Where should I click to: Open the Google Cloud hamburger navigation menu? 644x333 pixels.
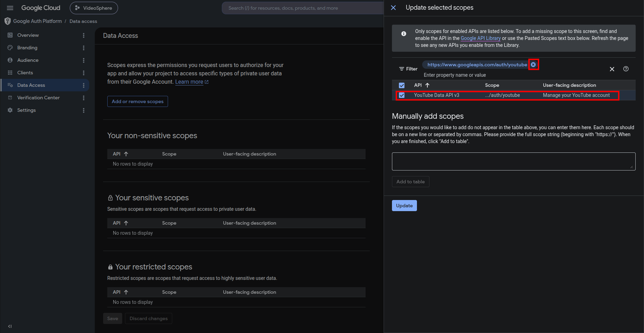click(10, 8)
